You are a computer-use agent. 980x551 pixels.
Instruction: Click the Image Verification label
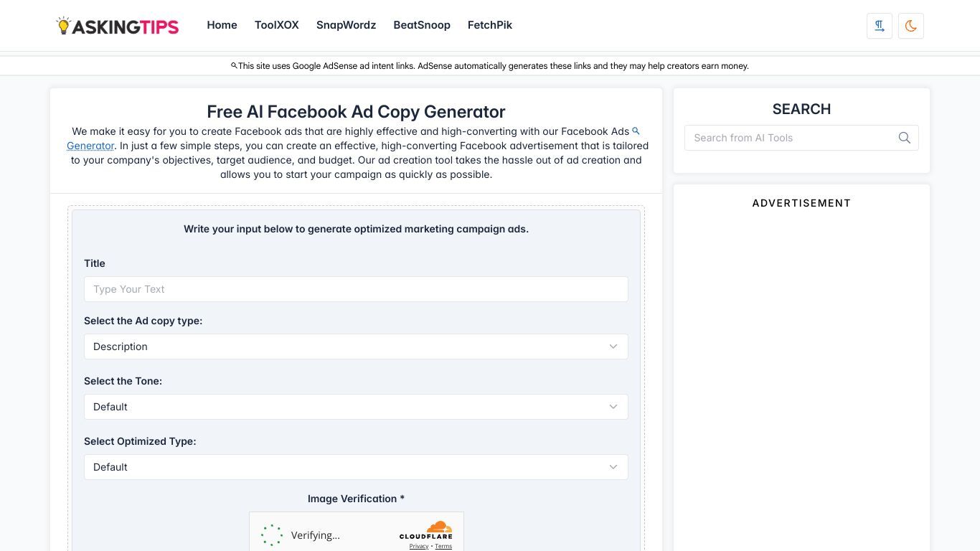(356, 499)
